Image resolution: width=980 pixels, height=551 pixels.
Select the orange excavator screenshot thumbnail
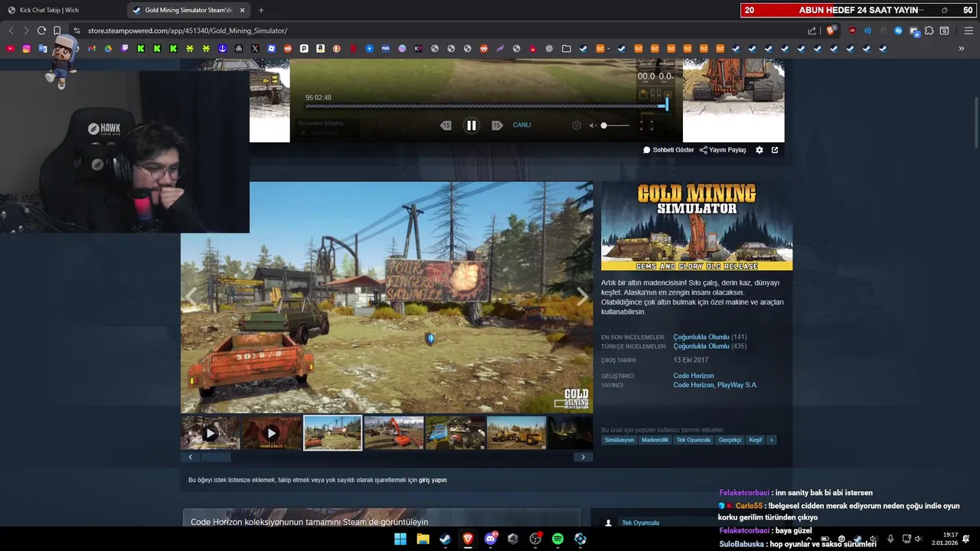[x=394, y=433]
